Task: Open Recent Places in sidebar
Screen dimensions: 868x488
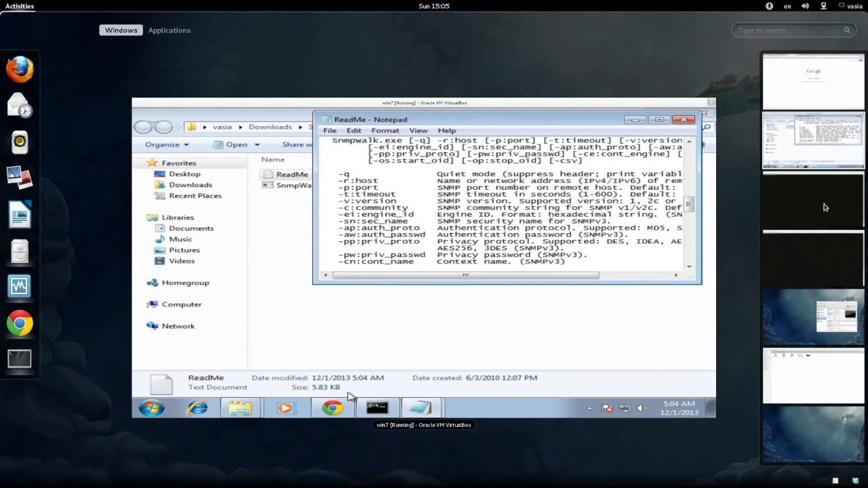Action: (x=195, y=195)
